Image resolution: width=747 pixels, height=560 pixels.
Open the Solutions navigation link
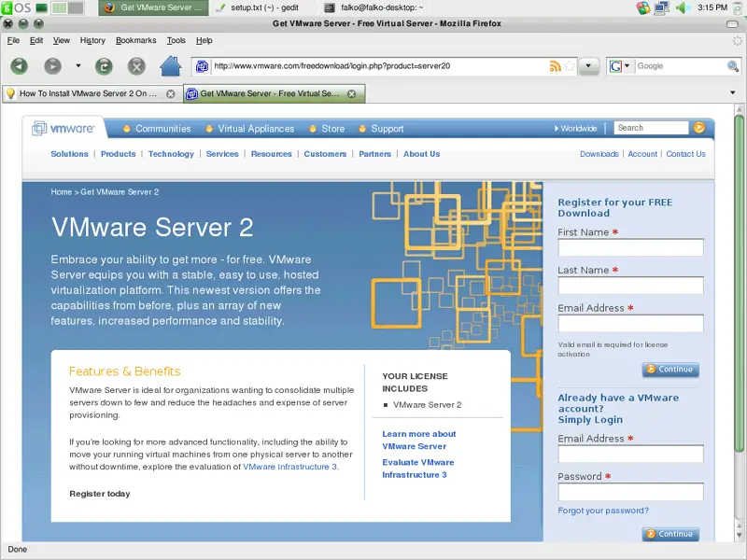coord(69,154)
